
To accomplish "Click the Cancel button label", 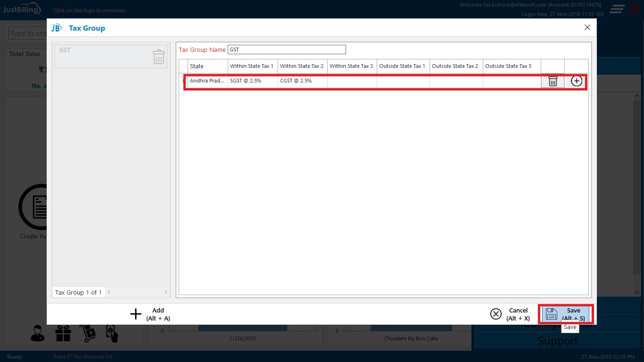I will pyautogui.click(x=518, y=314).
